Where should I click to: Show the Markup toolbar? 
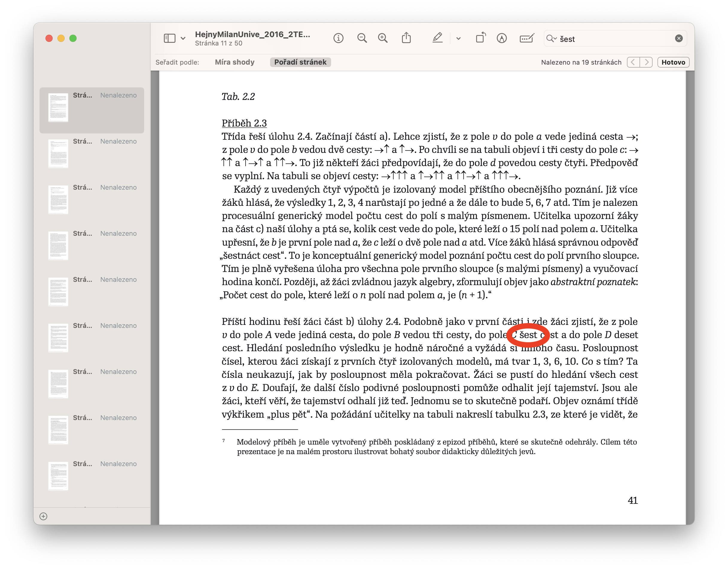click(502, 38)
